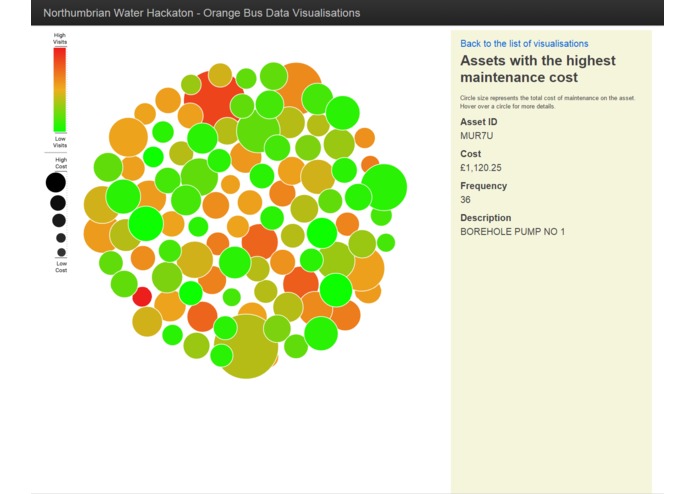
Task: Click the 'Asset ID' label
Action: pos(479,122)
